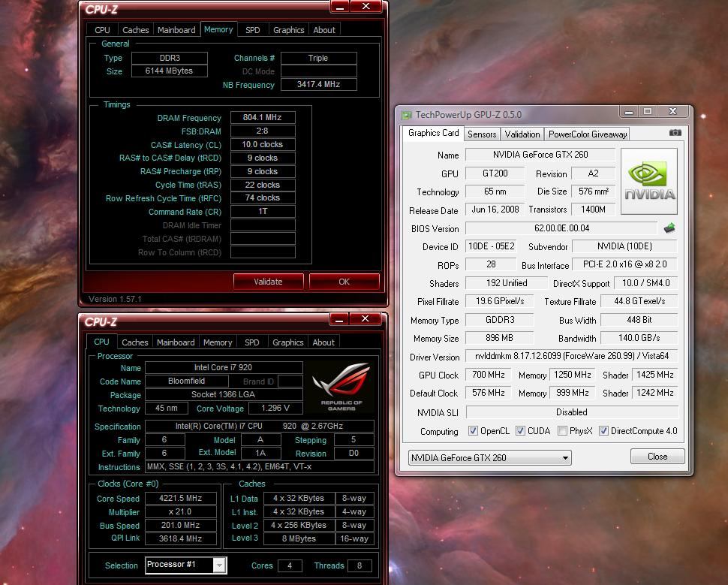
Task: Minimize the top CPU-Z Memory window
Action: [340, 7]
